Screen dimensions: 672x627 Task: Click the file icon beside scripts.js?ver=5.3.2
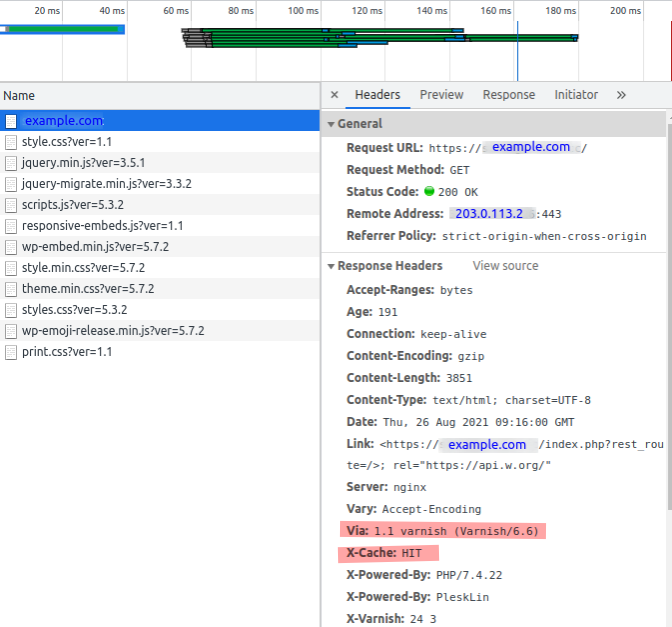click(11, 205)
